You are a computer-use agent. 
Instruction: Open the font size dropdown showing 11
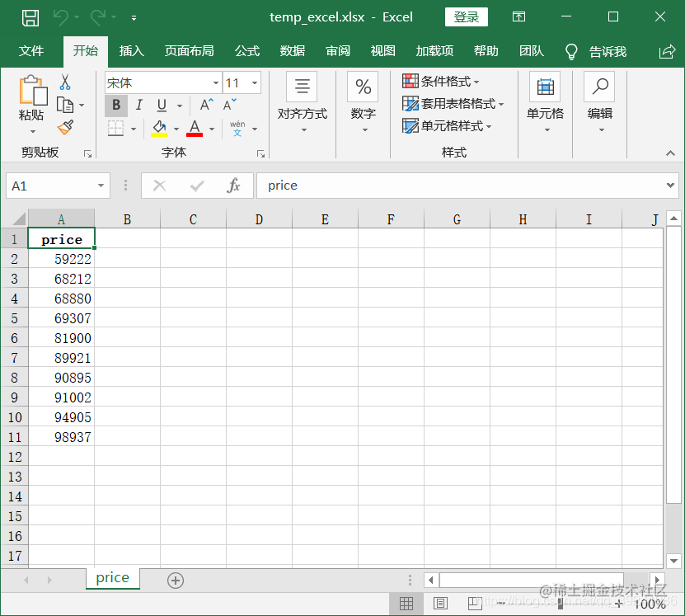click(254, 82)
